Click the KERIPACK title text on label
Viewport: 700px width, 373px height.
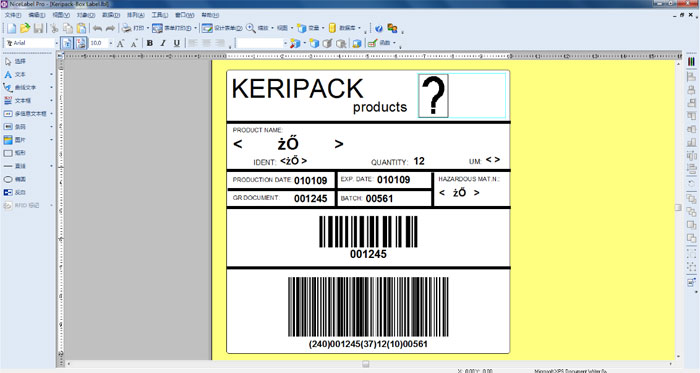297,88
